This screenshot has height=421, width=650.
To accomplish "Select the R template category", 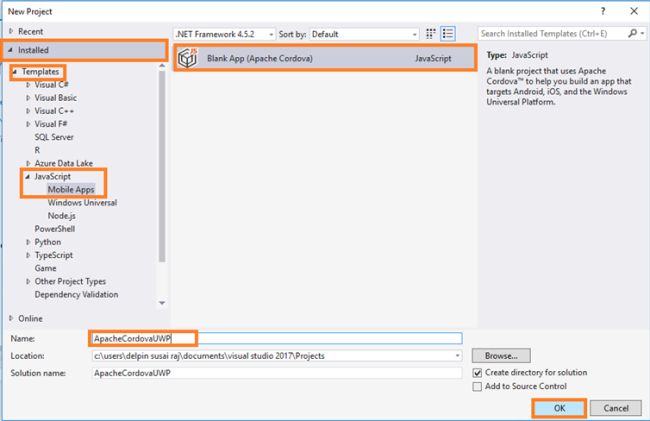I will click(37, 150).
